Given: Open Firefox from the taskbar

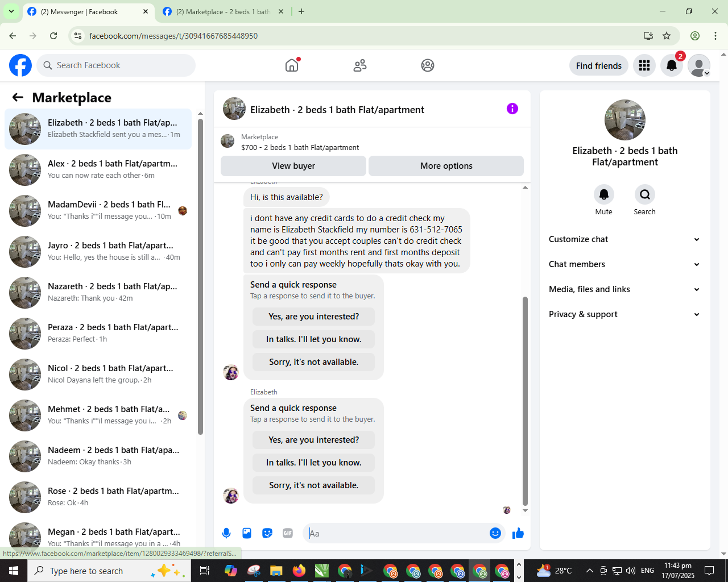Looking at the screenshot, I should click(299, 571).
